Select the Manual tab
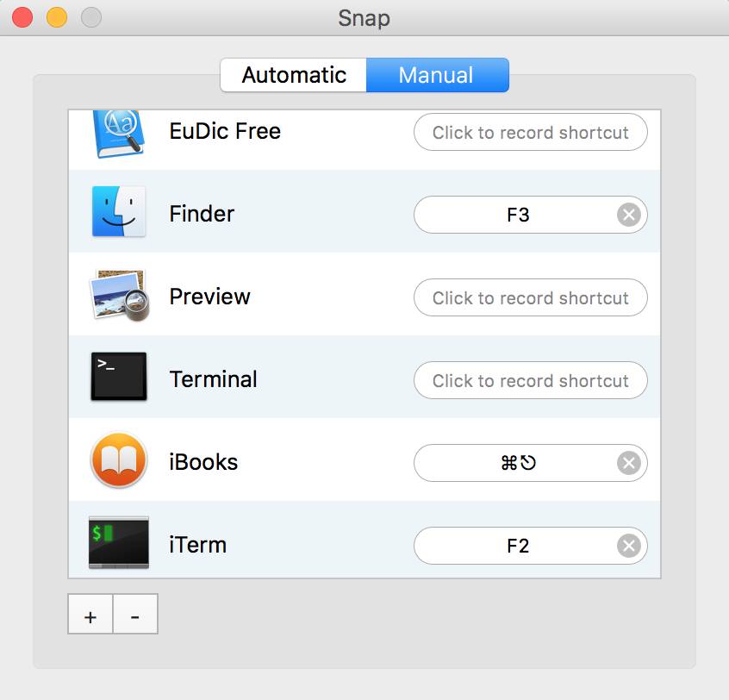Screen dimensions: 729x700 (x=437, y=75)
